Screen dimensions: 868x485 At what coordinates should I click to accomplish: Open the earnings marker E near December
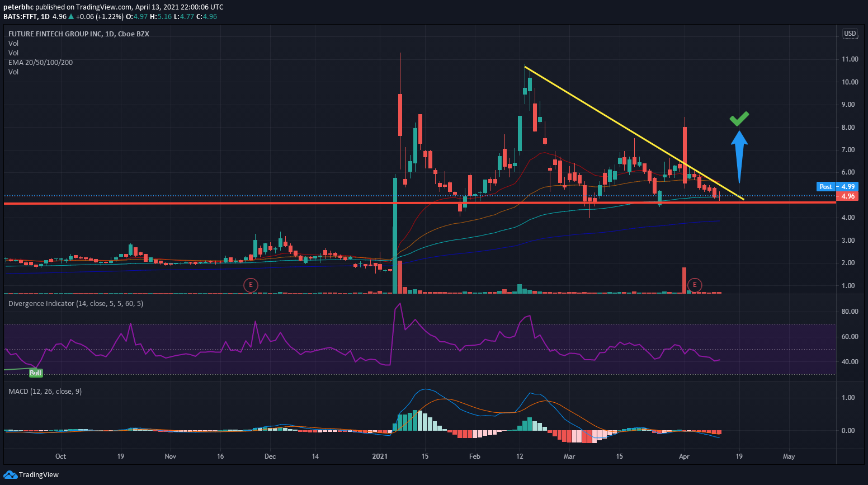pyautogui.click(x=251, y=285)
